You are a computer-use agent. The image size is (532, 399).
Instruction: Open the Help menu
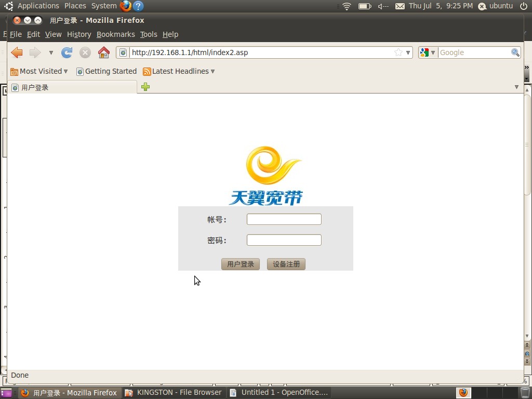(x=170, y=34)
